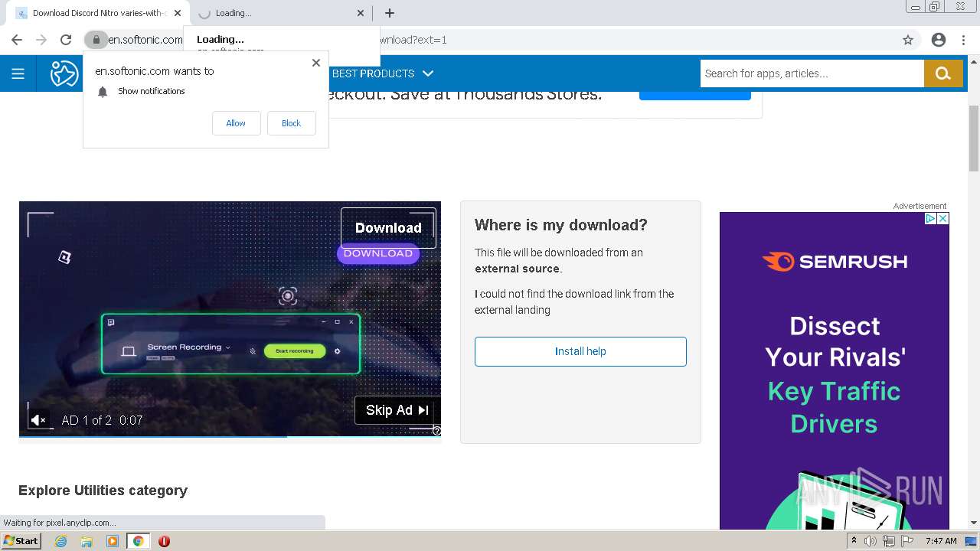Open File Explorer from taskbar
Image resolution: width=980 pixels, height=551 pixels.
click(87, 541)
